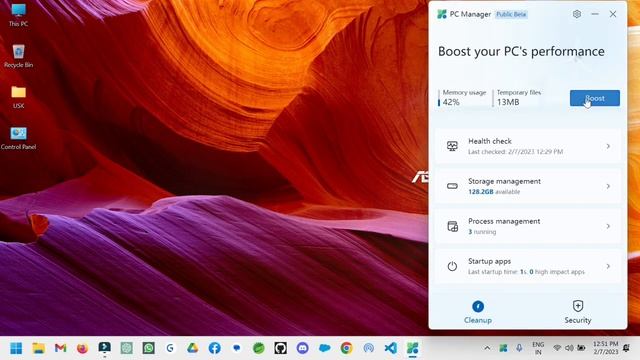The height and width of the screenshot is (360, 640).
Task: Select Recycle Bin desktop icon
Action: pos(18,56)
